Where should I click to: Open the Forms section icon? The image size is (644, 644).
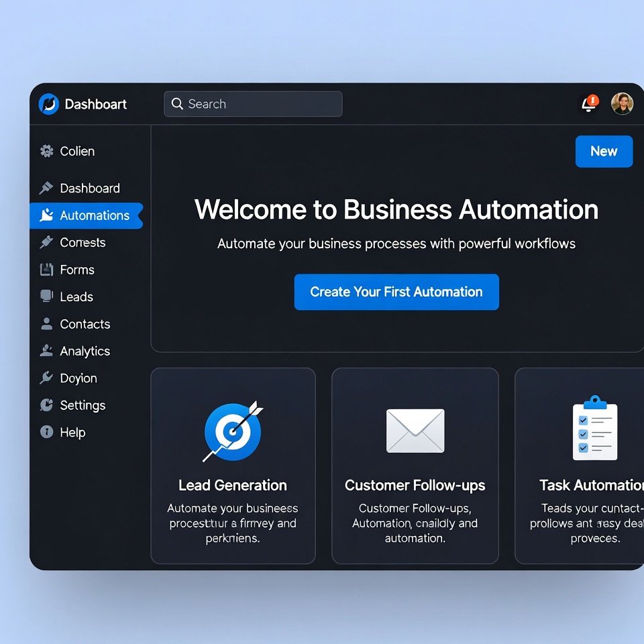46,270
